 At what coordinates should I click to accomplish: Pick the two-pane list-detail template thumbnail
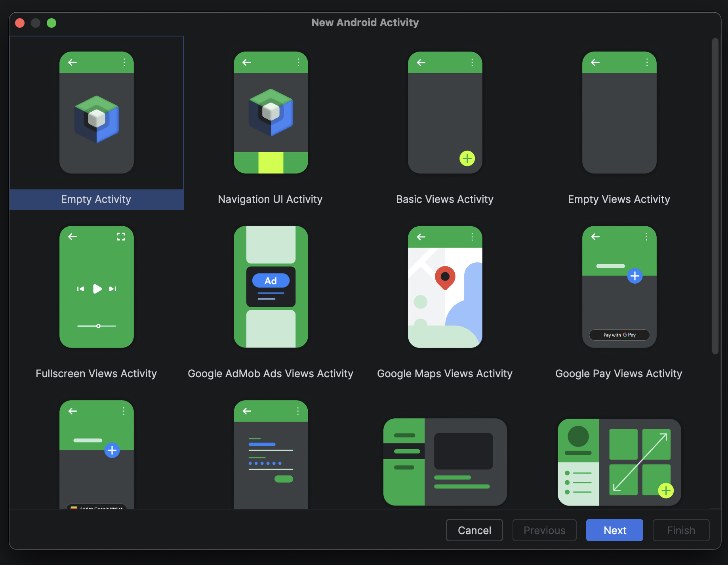[x=445, y=462]
